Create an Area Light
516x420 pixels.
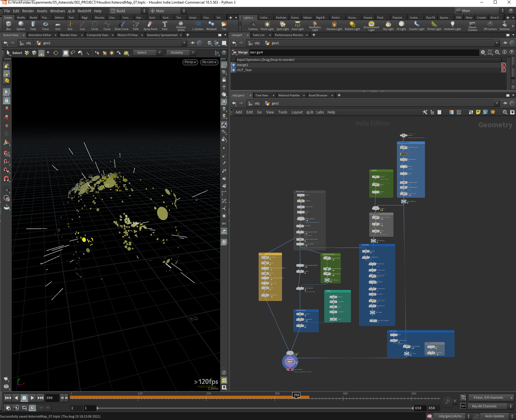coord(297,26)
